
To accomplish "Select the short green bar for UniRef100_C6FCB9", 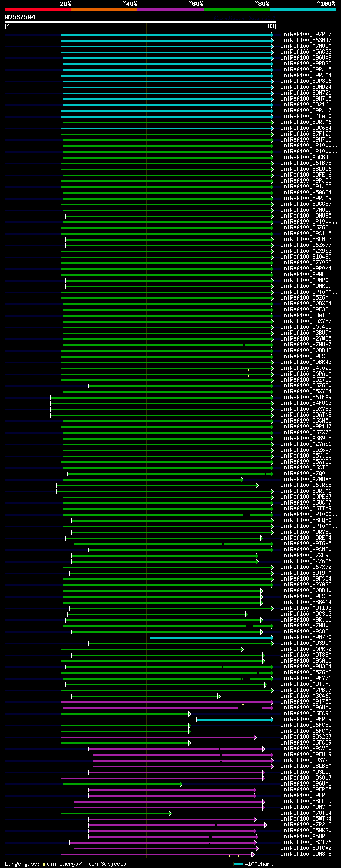I will coord(126,743).
